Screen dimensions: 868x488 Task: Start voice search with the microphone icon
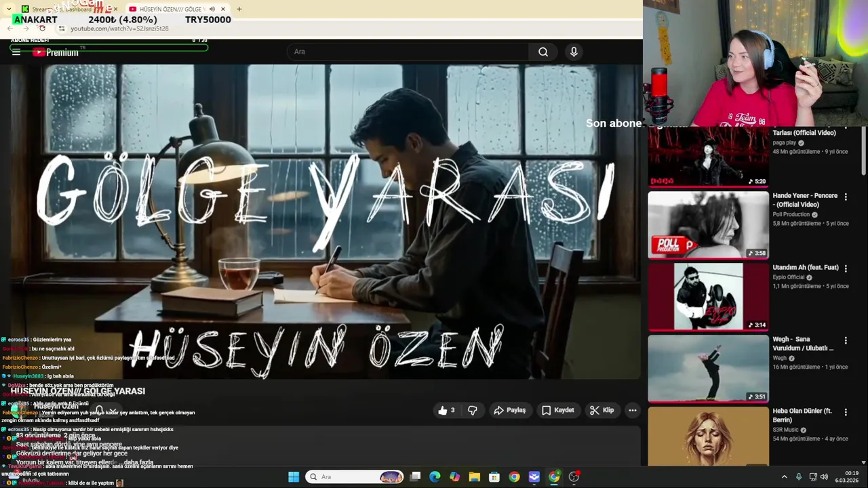574,52
